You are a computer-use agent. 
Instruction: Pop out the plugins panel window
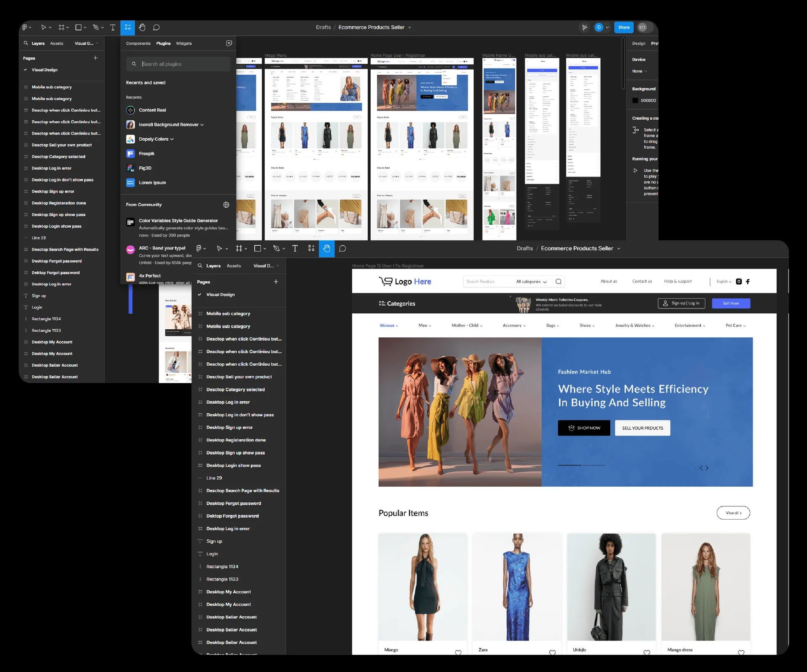[x=229, y=43]
